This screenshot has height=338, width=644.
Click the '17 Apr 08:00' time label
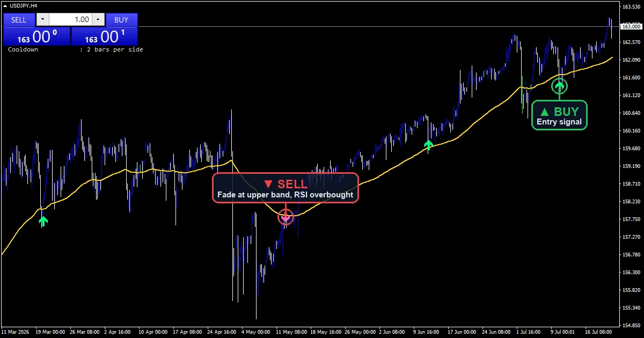pyautogui.click(x=188, y=332)
